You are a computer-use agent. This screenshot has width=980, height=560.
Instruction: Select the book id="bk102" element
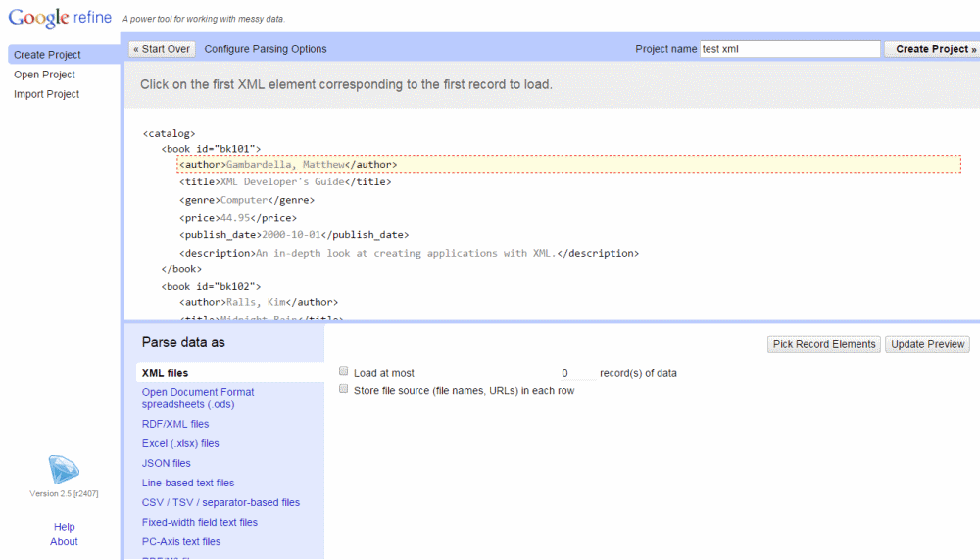click(212, 286)
